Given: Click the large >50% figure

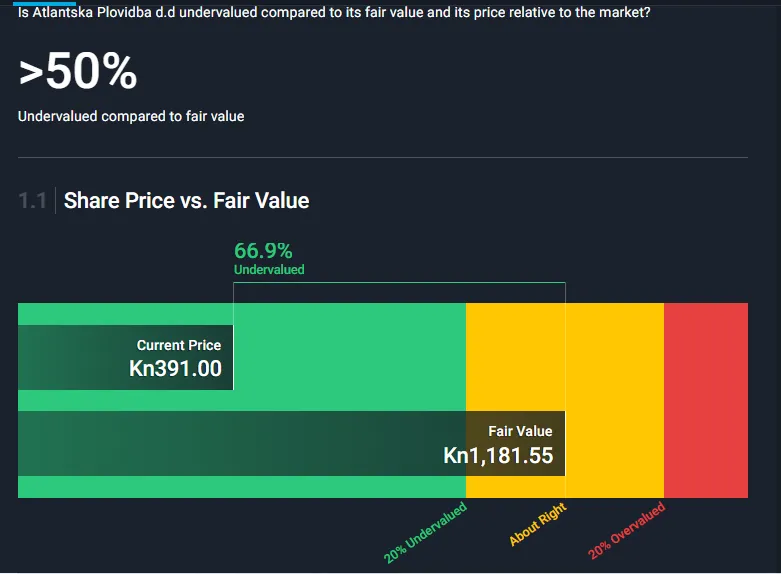Looking at the screenshot, I should pyautogui.click(x=78, y=72).
